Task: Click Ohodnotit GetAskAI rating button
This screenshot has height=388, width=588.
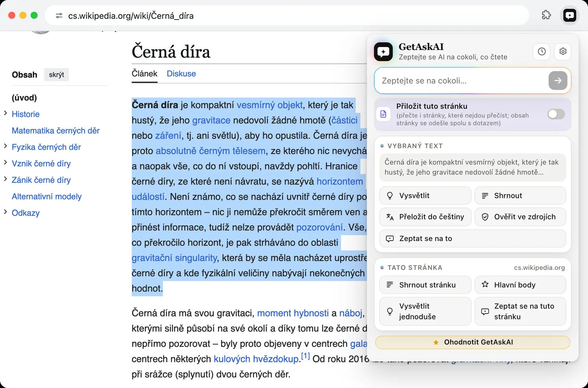Action: click(x=473, y=342)
